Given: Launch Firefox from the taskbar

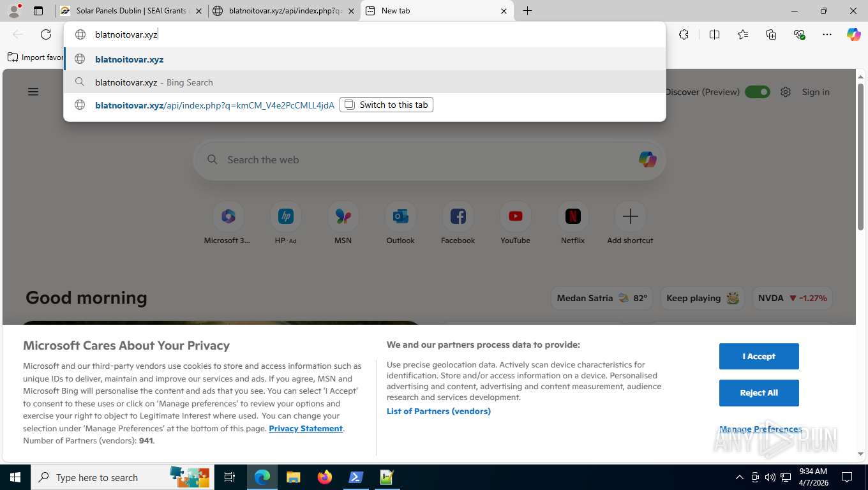Looking at the screenshot, I should (x=325, y=477).
